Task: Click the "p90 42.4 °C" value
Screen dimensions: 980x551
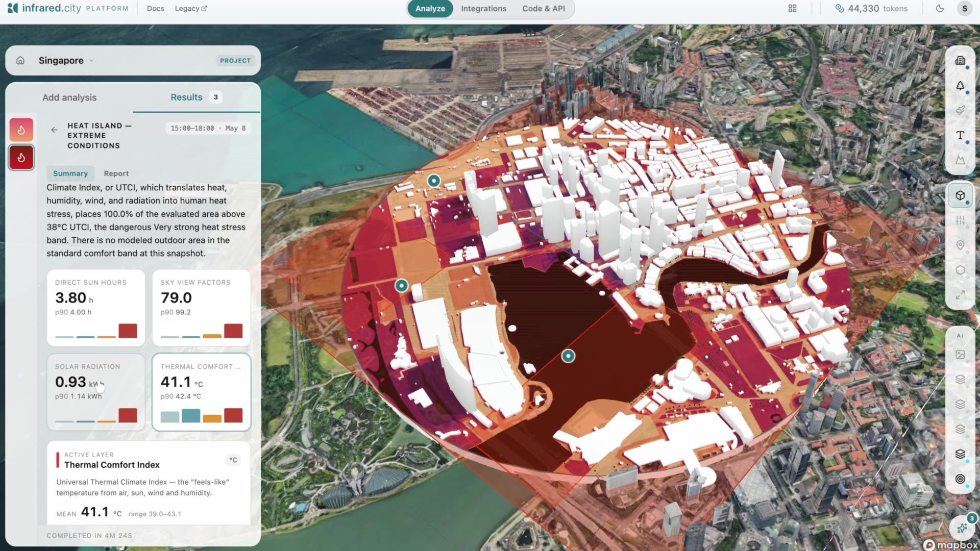Action: click(181, 396)
